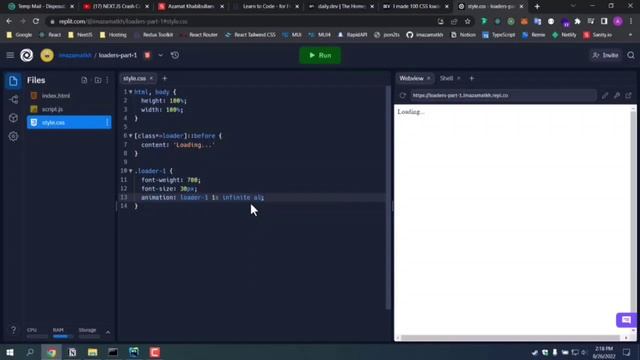Click the webview edit pencil icon

pos(605,96)
